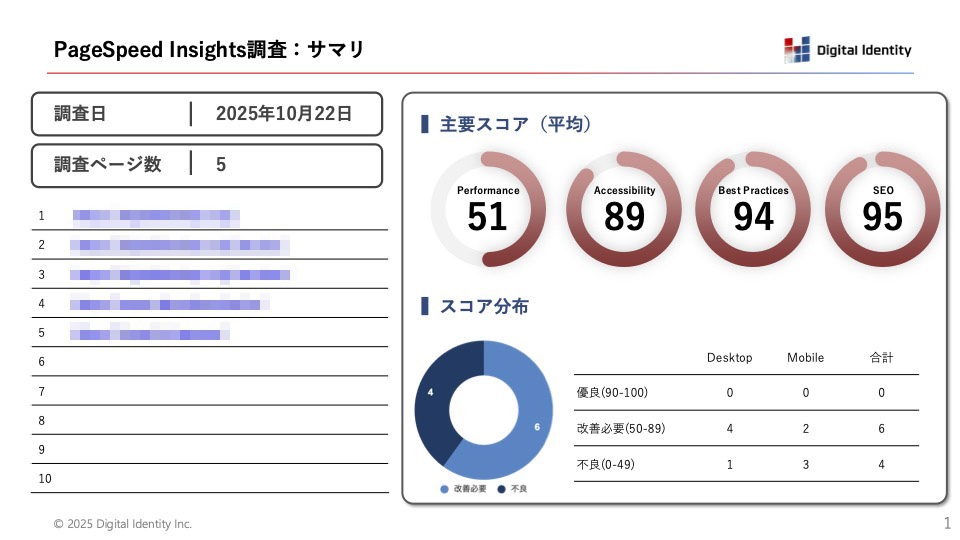
Task: Click the row number 10 in the list
Action: (45, 479)
